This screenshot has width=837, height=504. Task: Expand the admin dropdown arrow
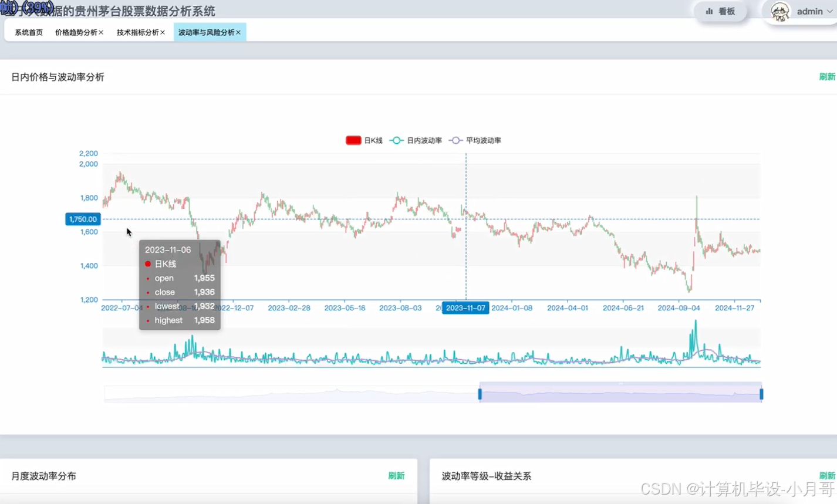click(829, 12)
